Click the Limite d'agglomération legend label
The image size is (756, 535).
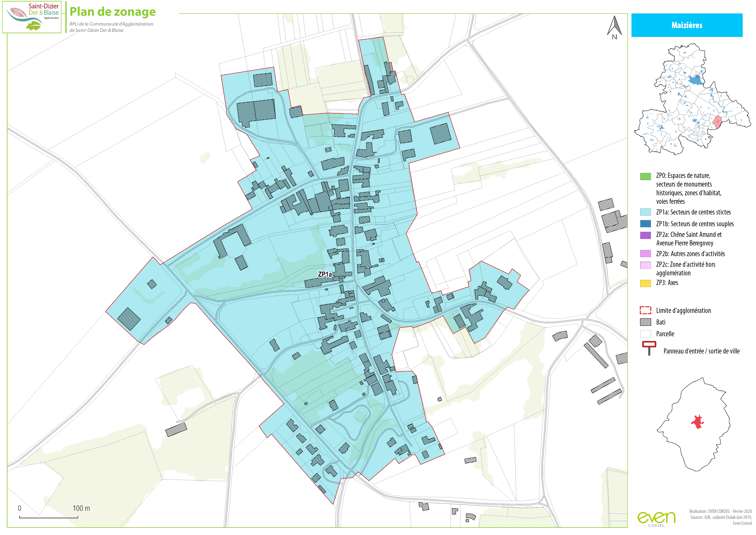683,310
